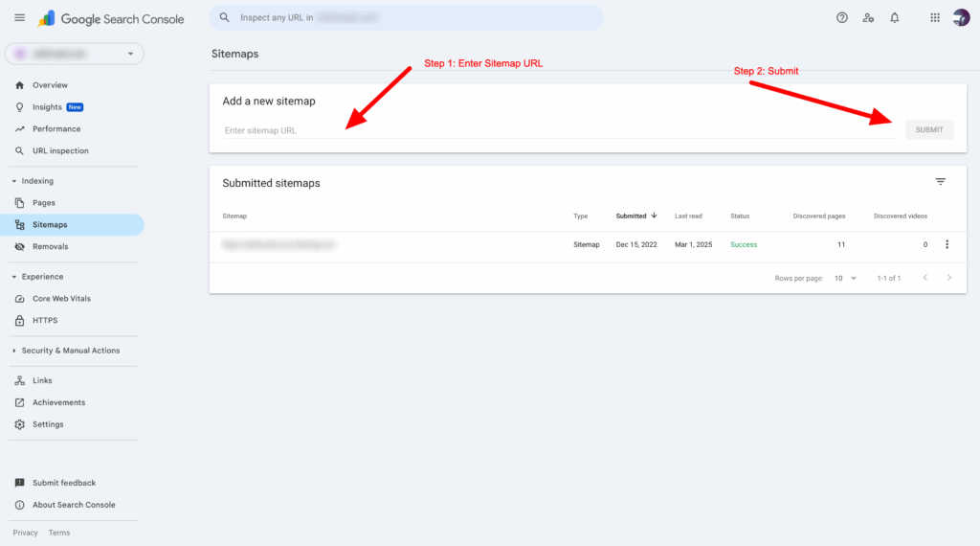Click the Achievements icon
980x546 pixels.
(19, 402)
